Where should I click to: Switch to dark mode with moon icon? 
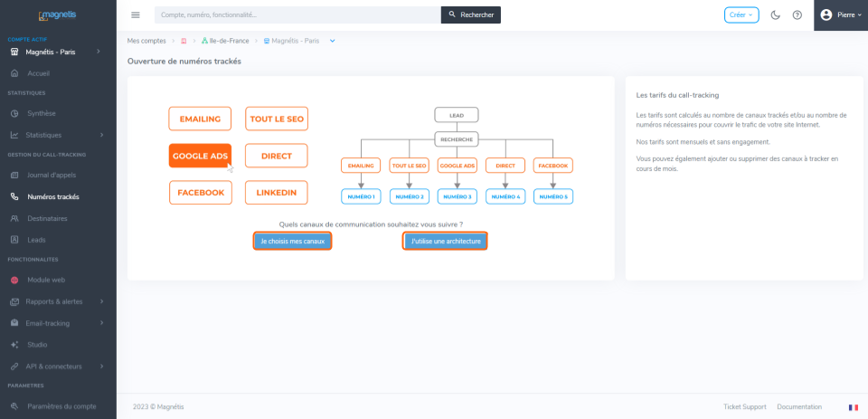(x=776, y=15)
